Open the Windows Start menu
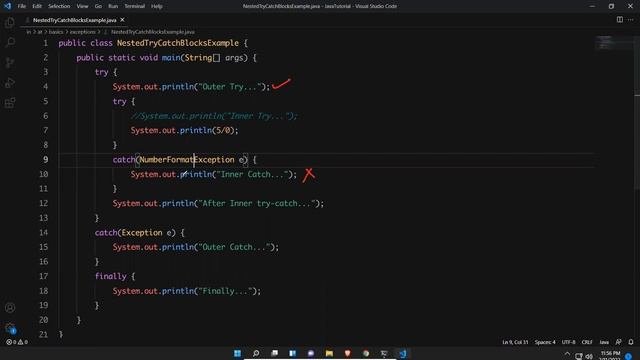The height and width of the screenshot is (360, 640). point(238,353)
